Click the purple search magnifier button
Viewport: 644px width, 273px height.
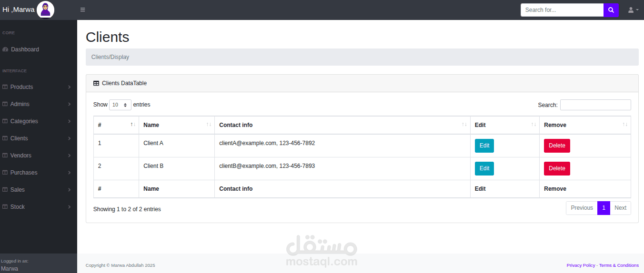click(x=611, y=10)
